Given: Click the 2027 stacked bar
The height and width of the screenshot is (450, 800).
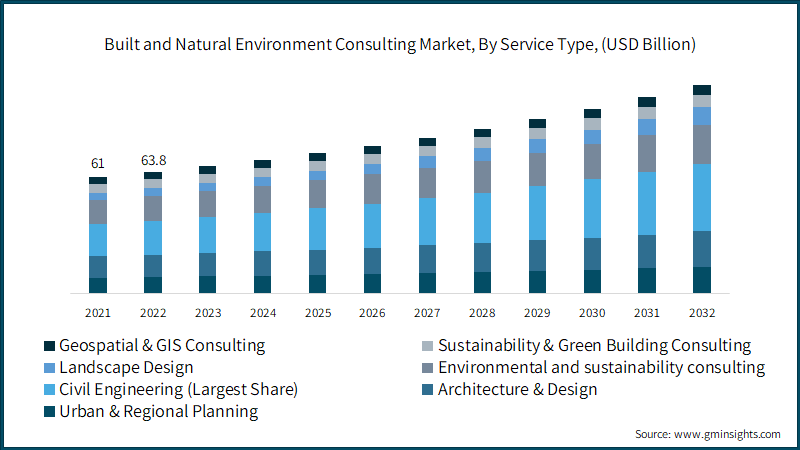Looking at the screenshot, I should [428, 215].
